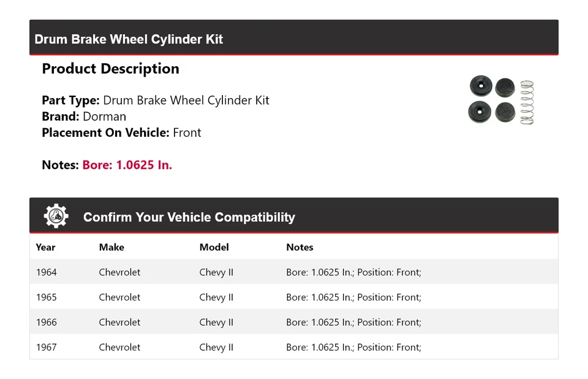
Task: Select the Product Description heading
Action: (x=110, y=69)
